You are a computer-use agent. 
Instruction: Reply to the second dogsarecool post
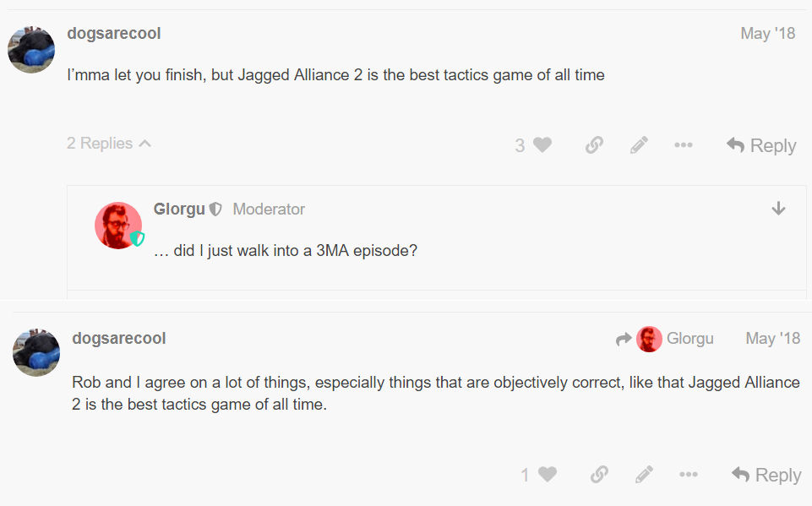pyautogui.click(x=766, y=475)
